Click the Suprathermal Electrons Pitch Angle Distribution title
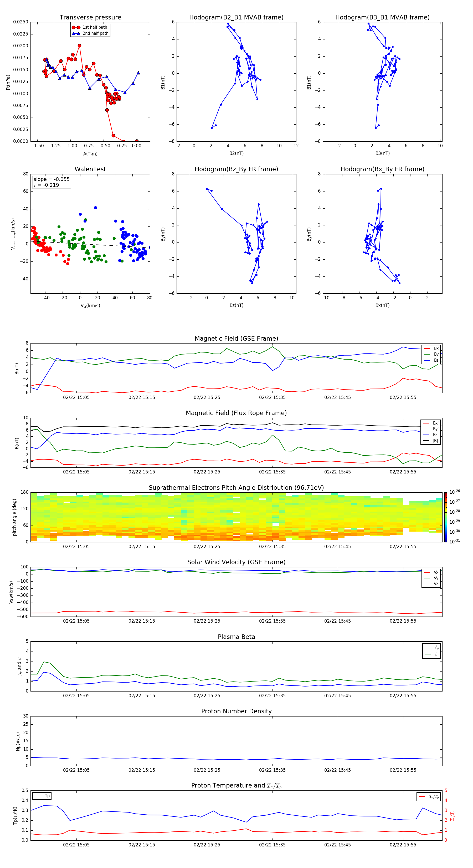The height and width of the screenshot is (868, 473). 236,488
